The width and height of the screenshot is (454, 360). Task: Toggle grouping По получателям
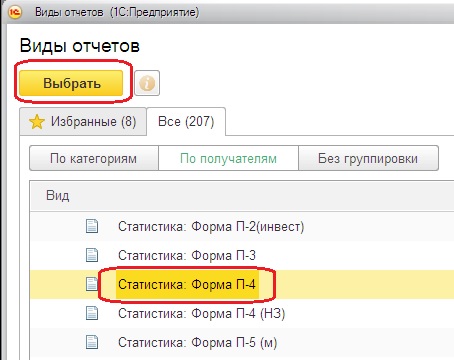[x=228, y=158]
